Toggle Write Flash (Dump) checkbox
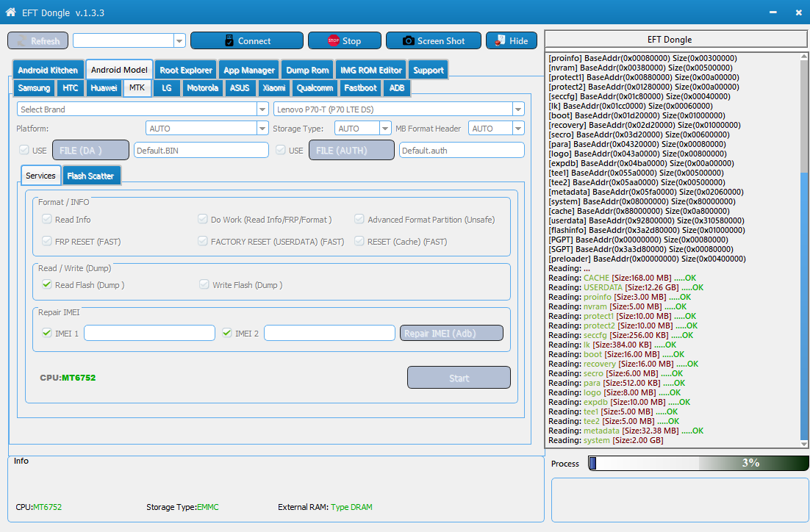This screenshot has width=810, height=532. 204,284
